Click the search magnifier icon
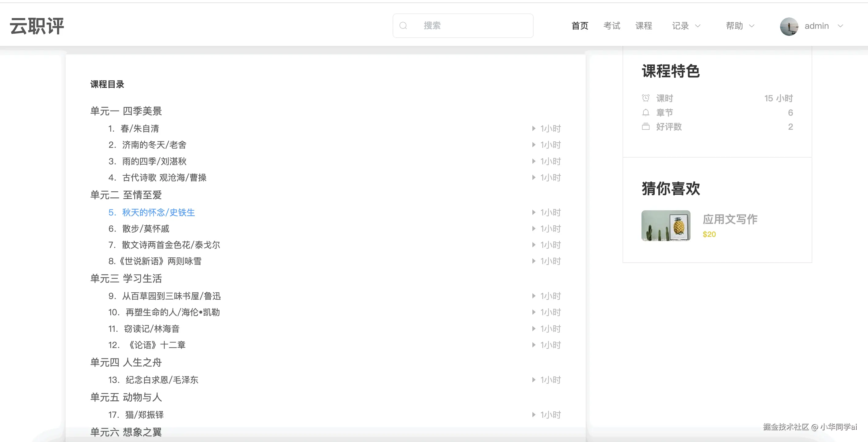This screenshot has width=868, height=442. 403,26
